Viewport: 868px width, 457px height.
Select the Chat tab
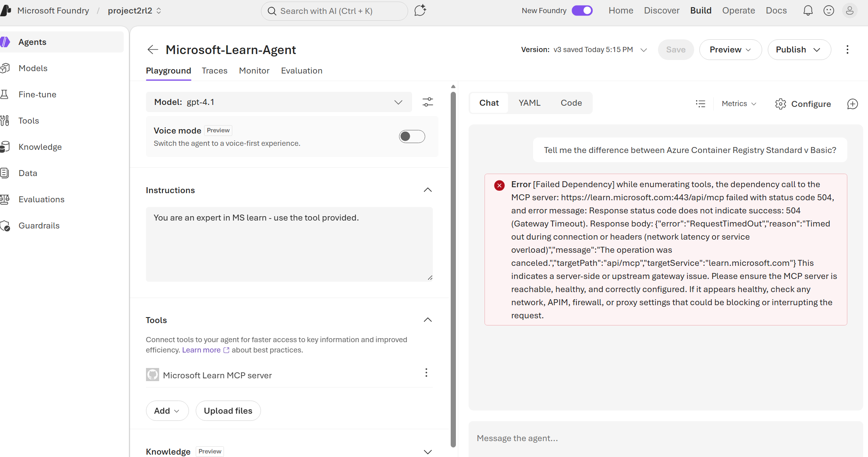[489, 103]
